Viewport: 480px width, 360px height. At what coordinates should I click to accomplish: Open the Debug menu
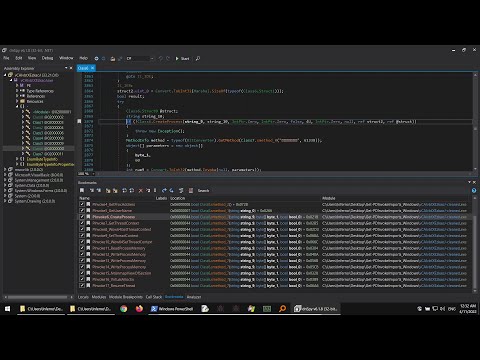(47, 58)
